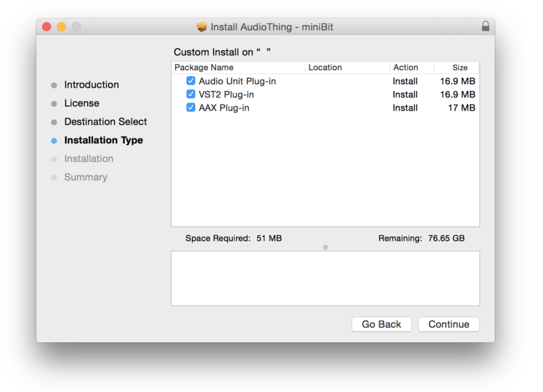Click the Action column header

click(x=406, y=68)
